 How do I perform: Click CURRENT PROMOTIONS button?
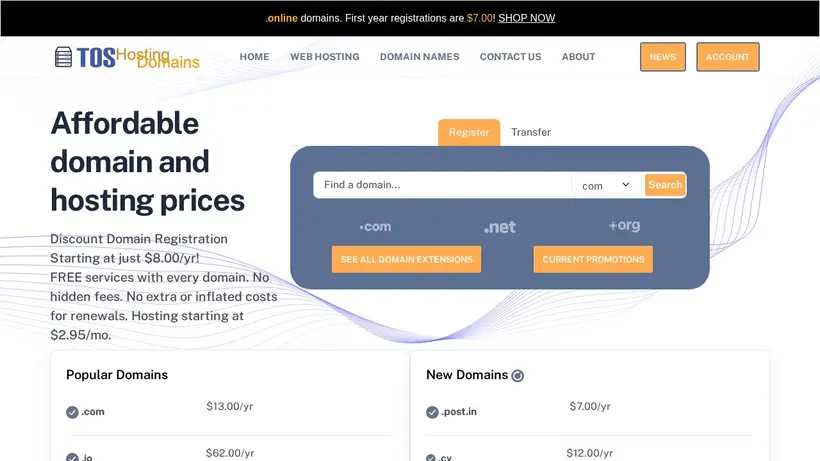tap(593, 259)
